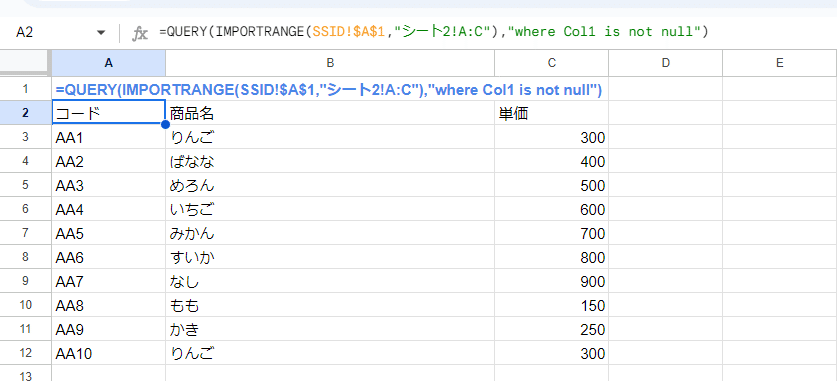Select column C header

pyautogui.click(x=551, y=63)
